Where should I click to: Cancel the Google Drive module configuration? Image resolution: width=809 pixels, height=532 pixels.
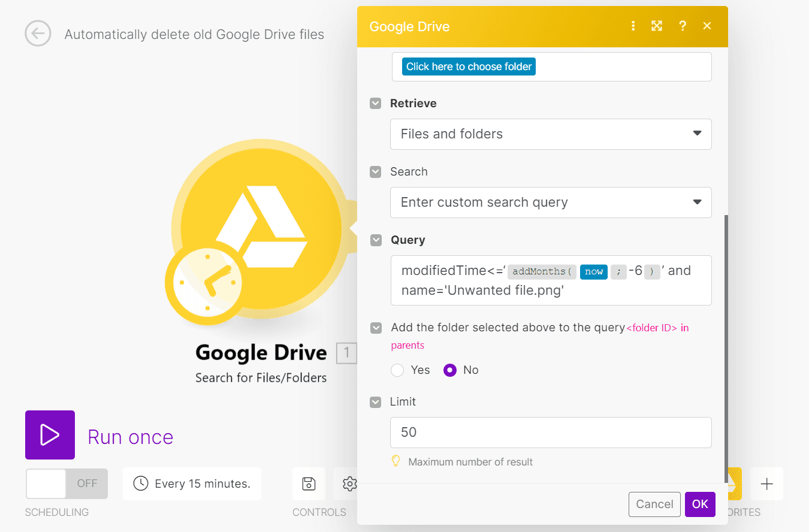[x=654, y=504]
